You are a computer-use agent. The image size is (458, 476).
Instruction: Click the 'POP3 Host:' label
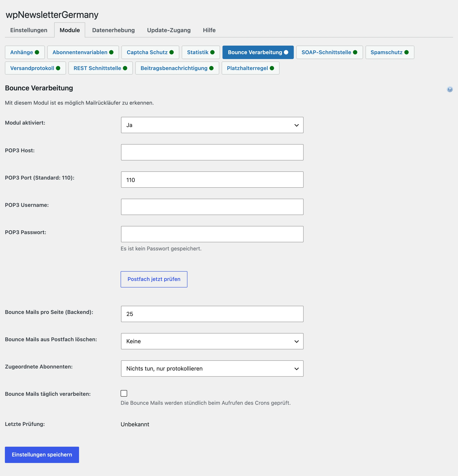pos(20,150)
